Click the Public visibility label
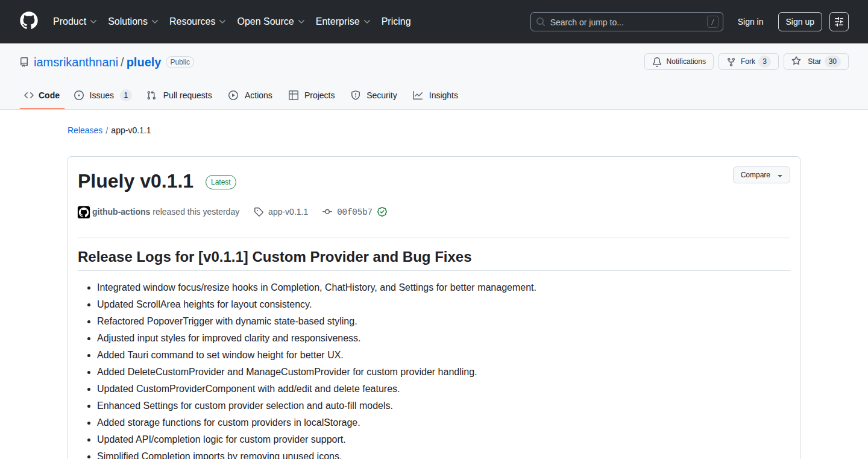 click(180, 62)
